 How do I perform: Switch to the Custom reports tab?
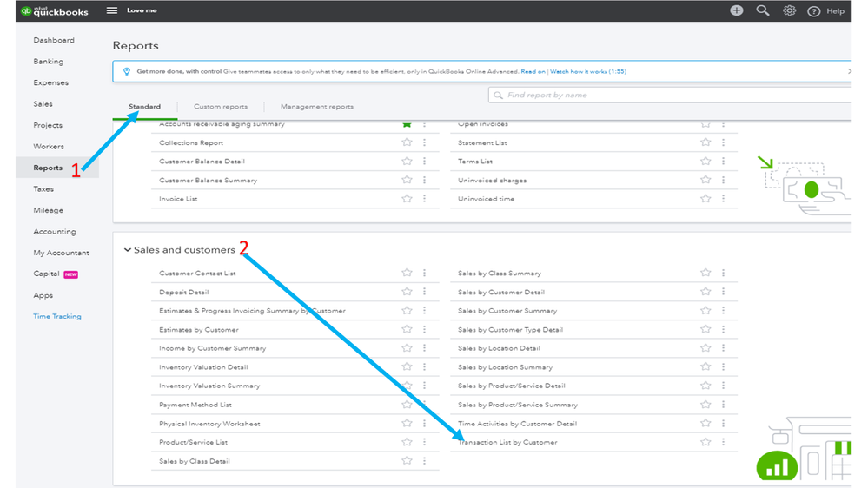pyautogui.click(x=221, y=106)
